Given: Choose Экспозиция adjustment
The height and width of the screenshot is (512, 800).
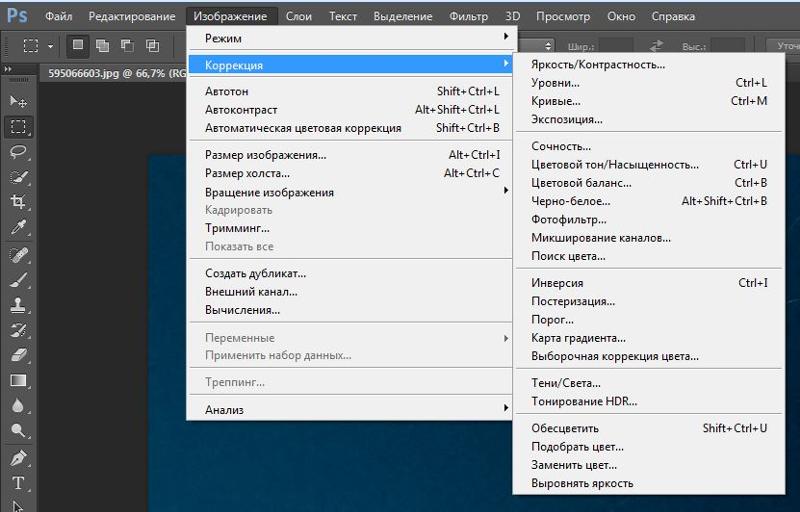Looking at the screenshot, I should click(649, 119).
